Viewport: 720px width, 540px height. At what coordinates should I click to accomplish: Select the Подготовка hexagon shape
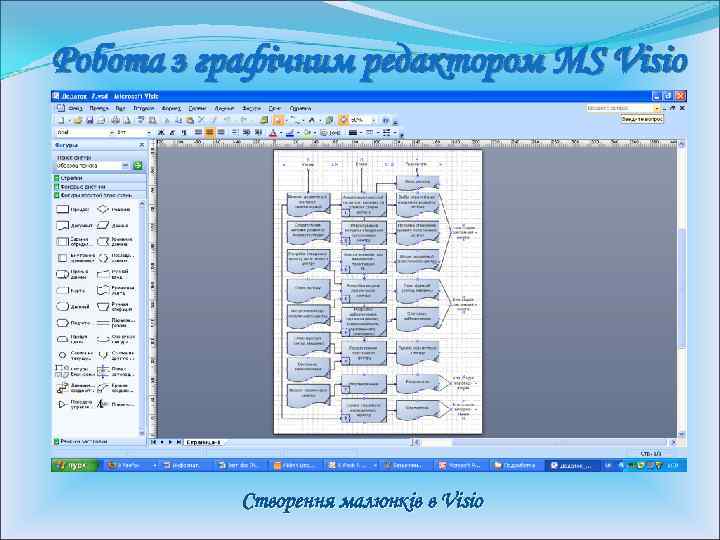pos(73,323)
